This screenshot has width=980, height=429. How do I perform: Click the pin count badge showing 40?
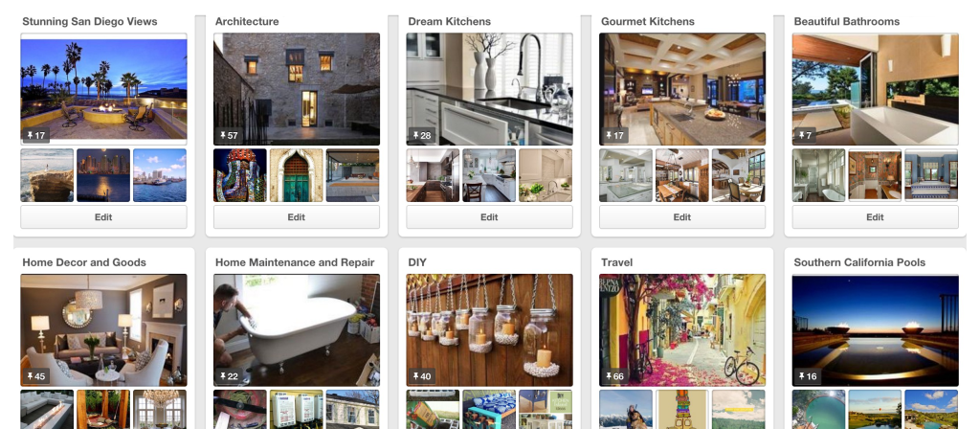[x=421, y=376]
